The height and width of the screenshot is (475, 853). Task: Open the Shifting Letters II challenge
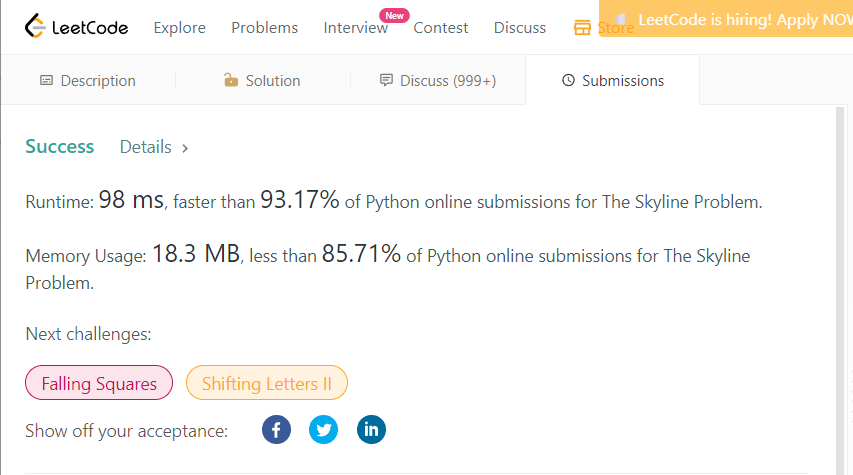(x=266, y=384)
